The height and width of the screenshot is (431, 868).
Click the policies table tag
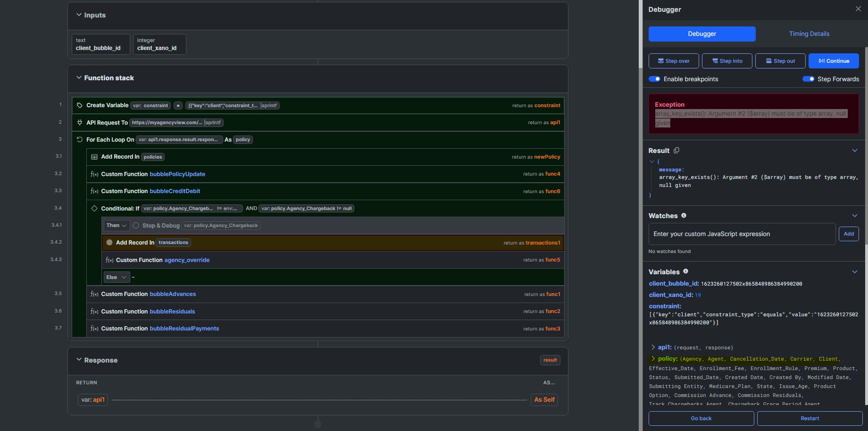click(153, 157)
